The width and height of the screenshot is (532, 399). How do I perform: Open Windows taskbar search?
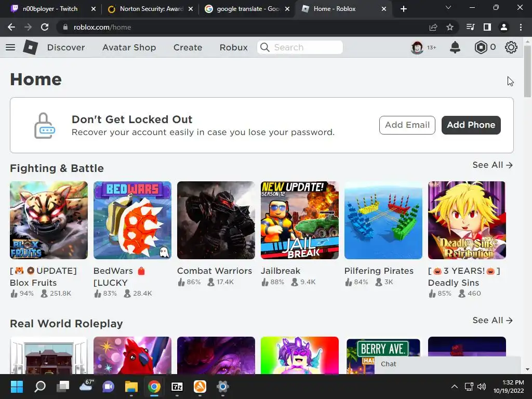[x=40, y=387]
